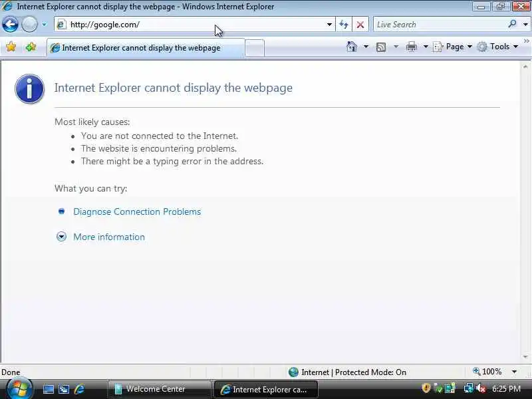The height and width of the screenshot is (399, 532).
Task: Click the Diagnose Connection Problems link
Action: coord(137,211)
